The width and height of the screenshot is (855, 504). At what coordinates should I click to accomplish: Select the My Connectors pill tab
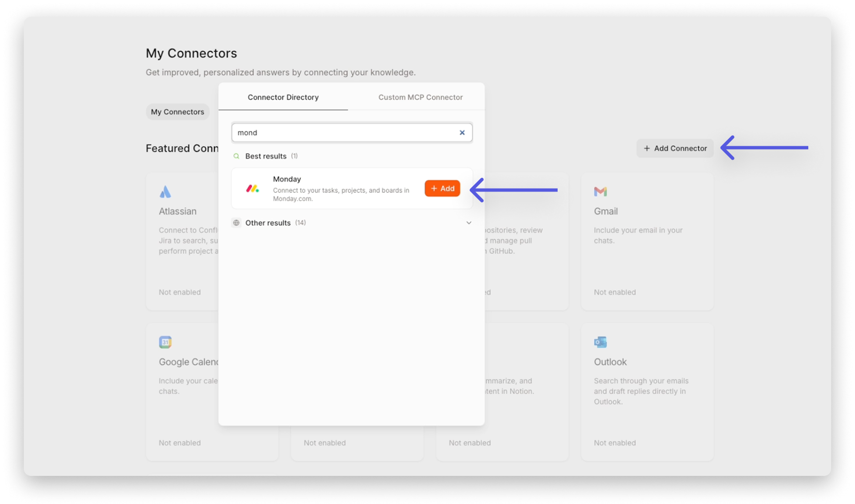coord(177,111)
